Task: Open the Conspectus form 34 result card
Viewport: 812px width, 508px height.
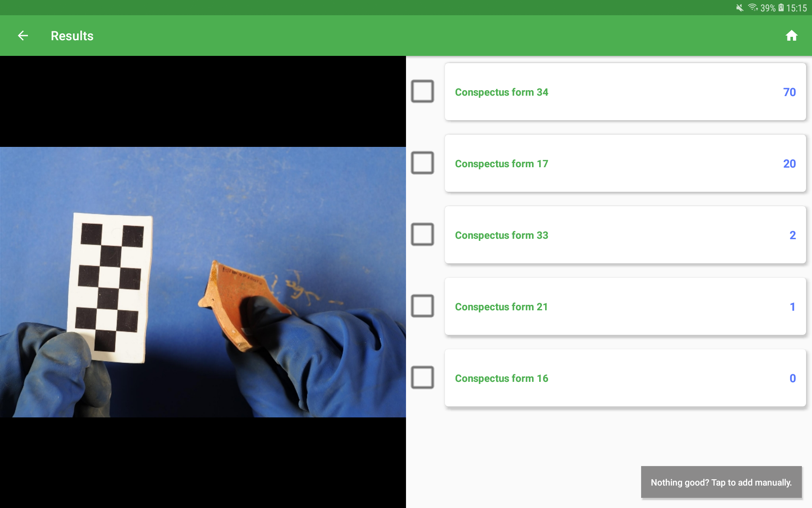Action: [625, 92]
